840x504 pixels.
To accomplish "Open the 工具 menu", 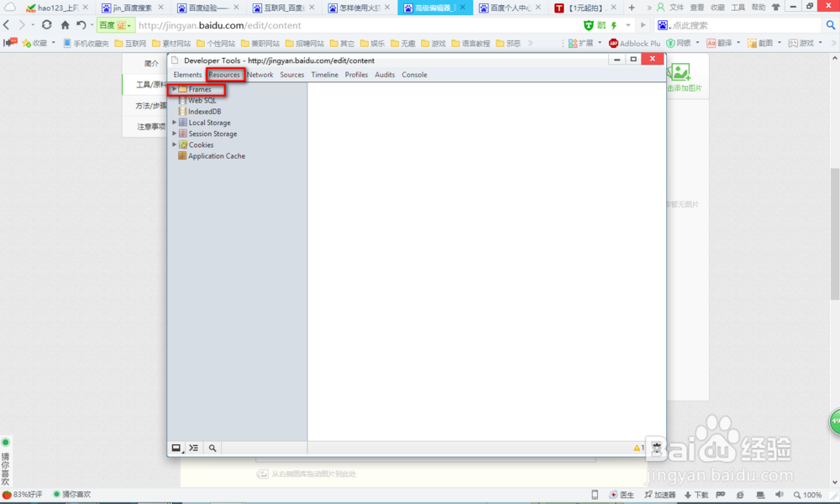I will tap(738, 8).
